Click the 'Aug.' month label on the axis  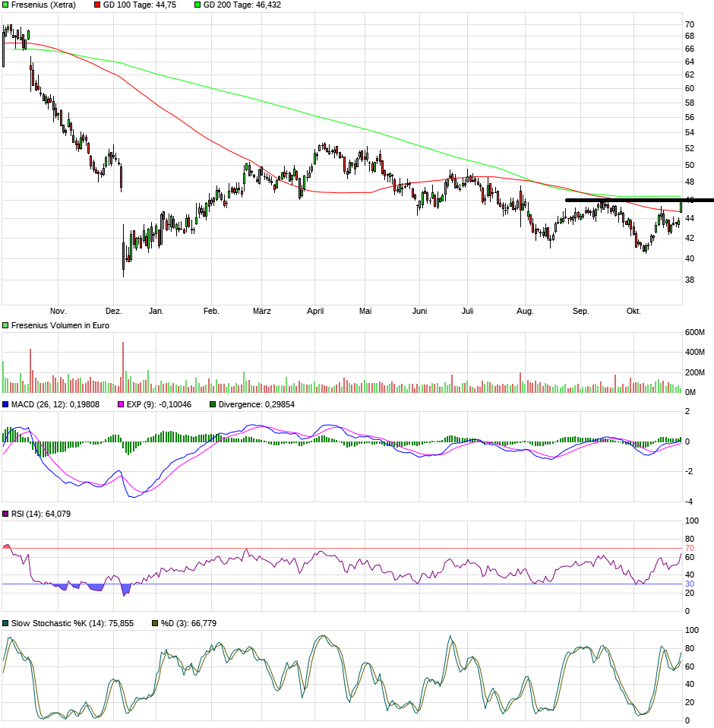(x=525, y=311)
